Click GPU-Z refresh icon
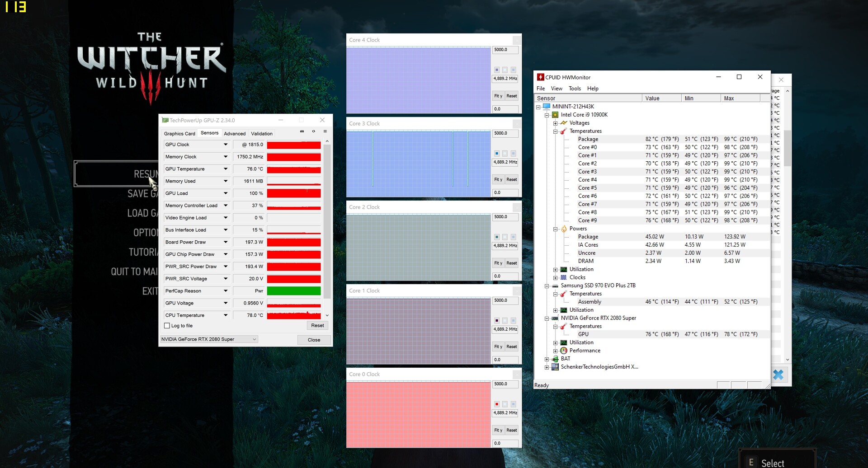The width and height of the screenshot is (868, 468). 313,131
